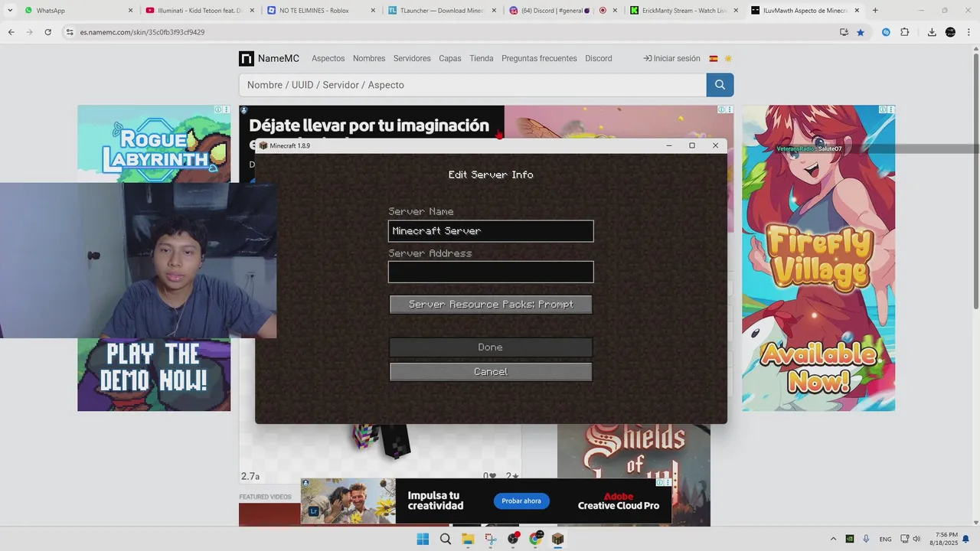
Task: Click the microphone tray icon
Action: point(866,539)
